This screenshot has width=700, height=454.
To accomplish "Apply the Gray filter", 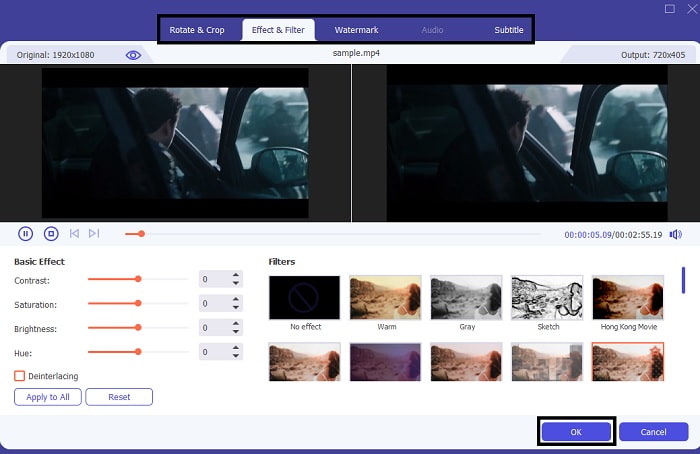I will click(x=466, y=297).
